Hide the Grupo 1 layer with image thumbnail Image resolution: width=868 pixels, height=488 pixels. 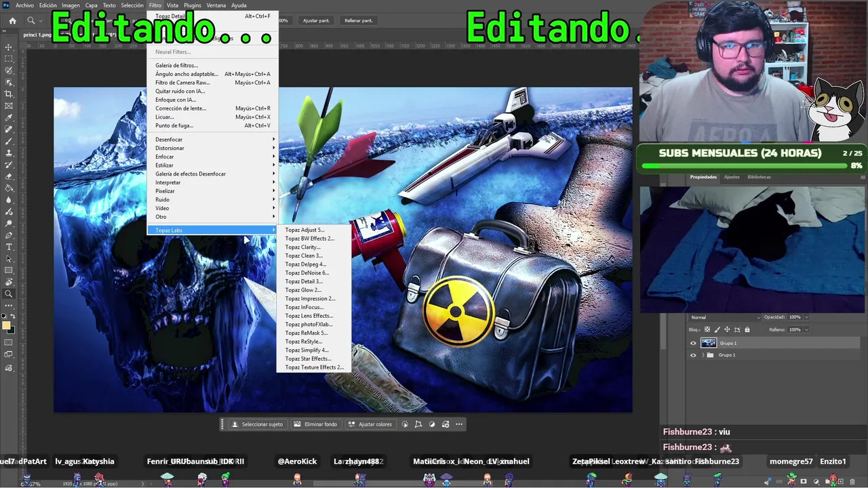click(693, 343)
